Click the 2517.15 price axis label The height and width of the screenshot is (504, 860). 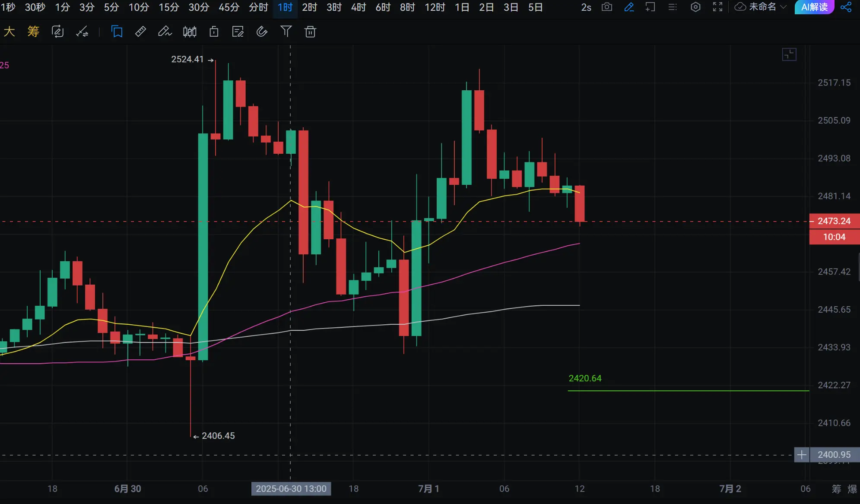coord(834,82)
